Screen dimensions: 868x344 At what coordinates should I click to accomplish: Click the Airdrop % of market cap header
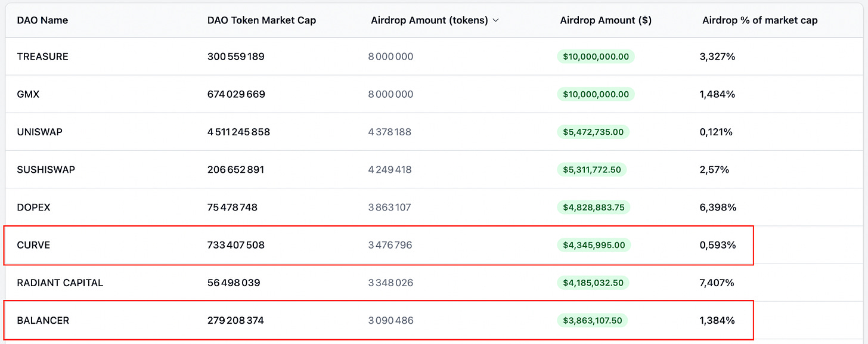coord(760,20)
